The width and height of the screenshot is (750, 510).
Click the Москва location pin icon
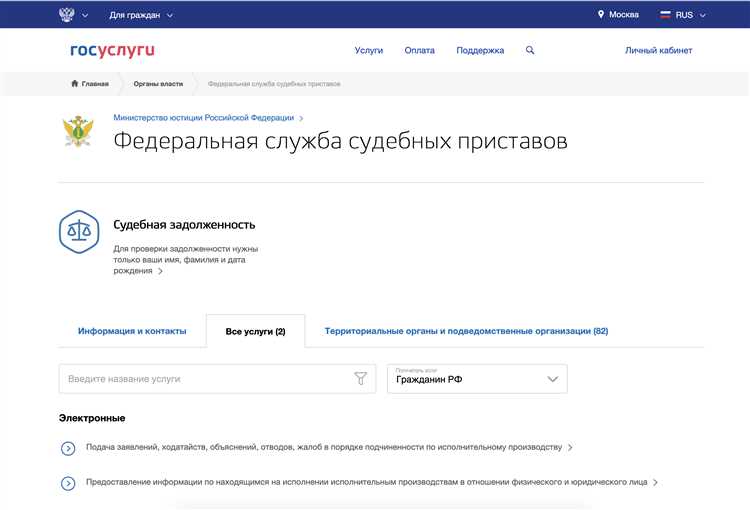click(601, 14)
